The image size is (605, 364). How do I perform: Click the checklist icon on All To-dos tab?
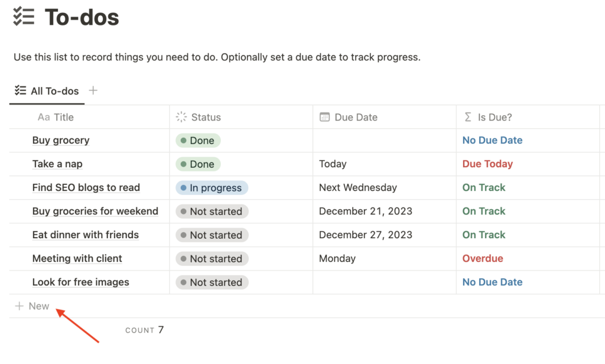point(21,90)
